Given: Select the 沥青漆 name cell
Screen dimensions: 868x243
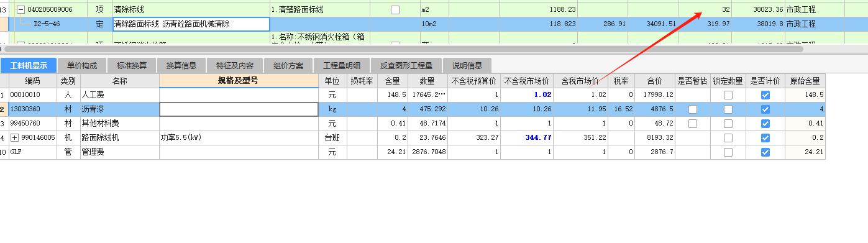Looking at the screenshot, I should pos(120,109).
